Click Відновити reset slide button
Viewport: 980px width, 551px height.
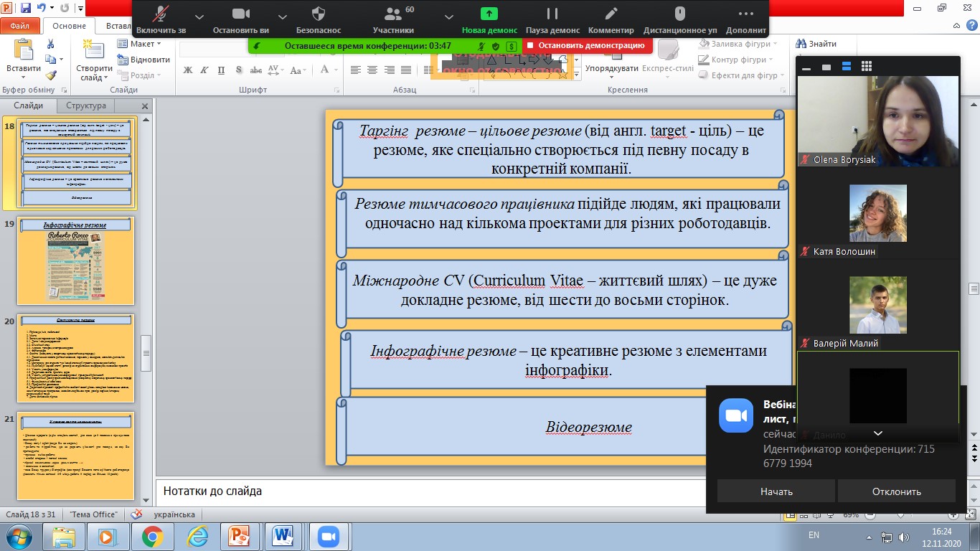[143, 60]
